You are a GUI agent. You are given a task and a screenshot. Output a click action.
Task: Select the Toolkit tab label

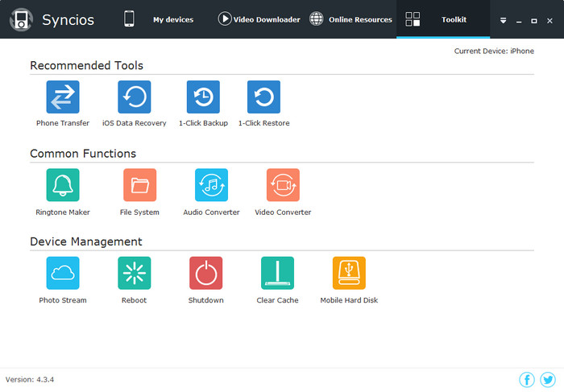pyautogui.click(x=454, y=20)
